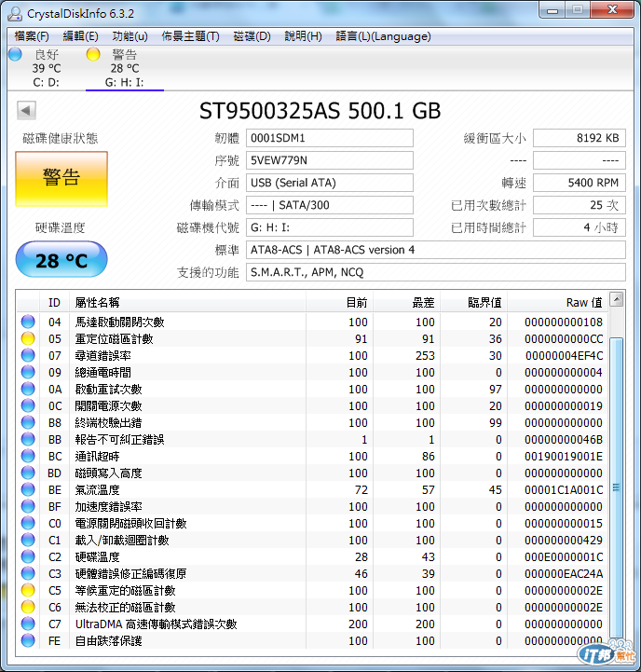Click the power on hours field 4 小時

[580, 227]
